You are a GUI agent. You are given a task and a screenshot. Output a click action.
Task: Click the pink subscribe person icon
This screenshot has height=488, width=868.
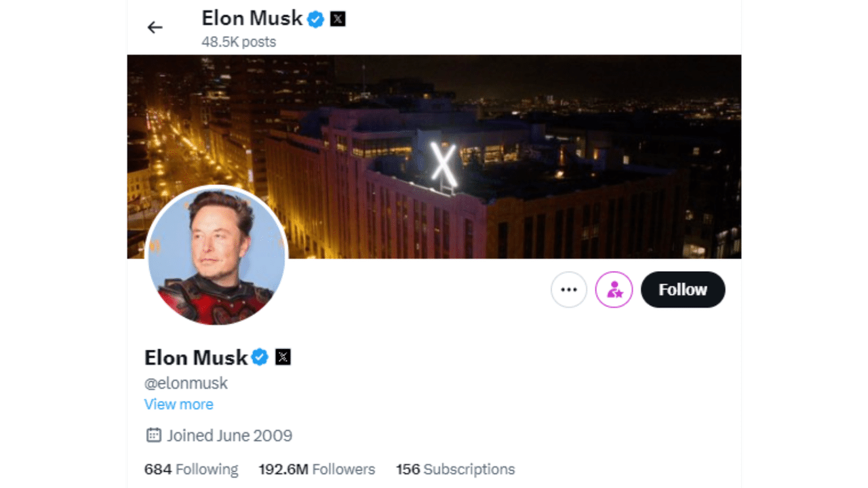(614, 289)
